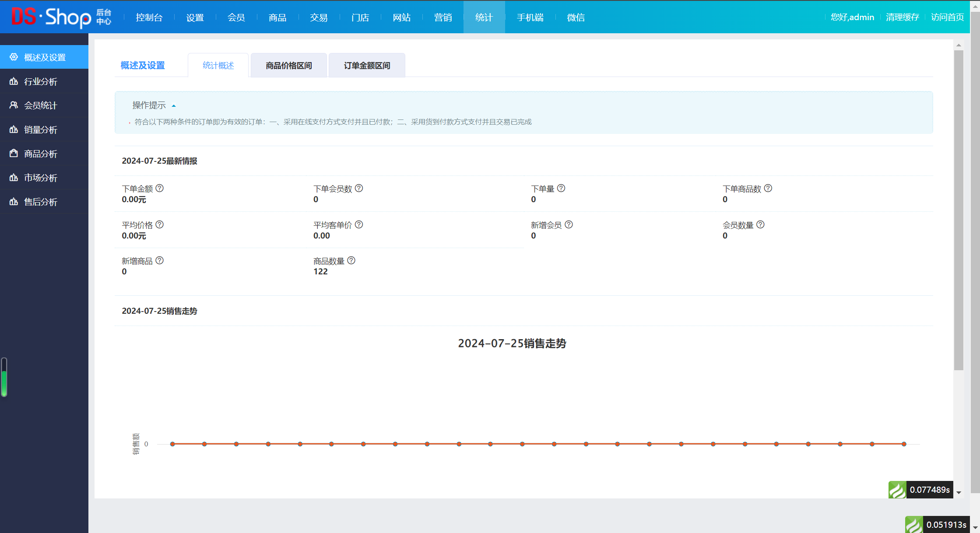
Task: Click the inner content vertical scrollbar
Action: tap(959, 210)
